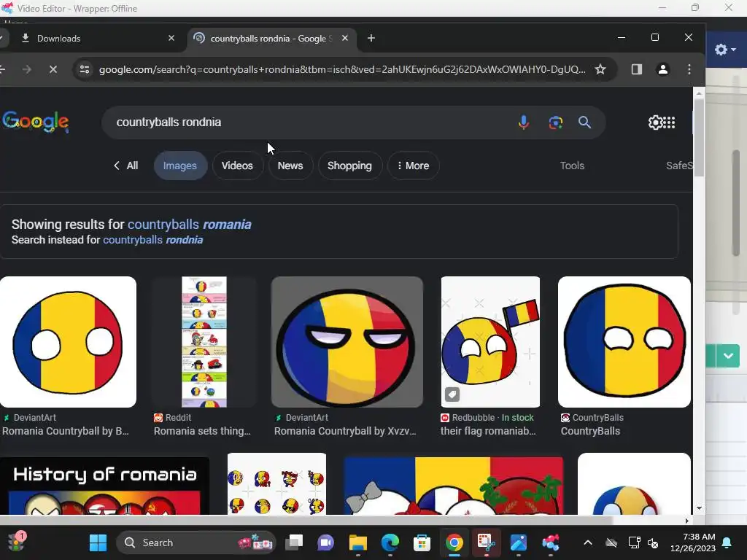747x560 pixels.
Task: Close the Downloads tab
Action: (171, 38)
